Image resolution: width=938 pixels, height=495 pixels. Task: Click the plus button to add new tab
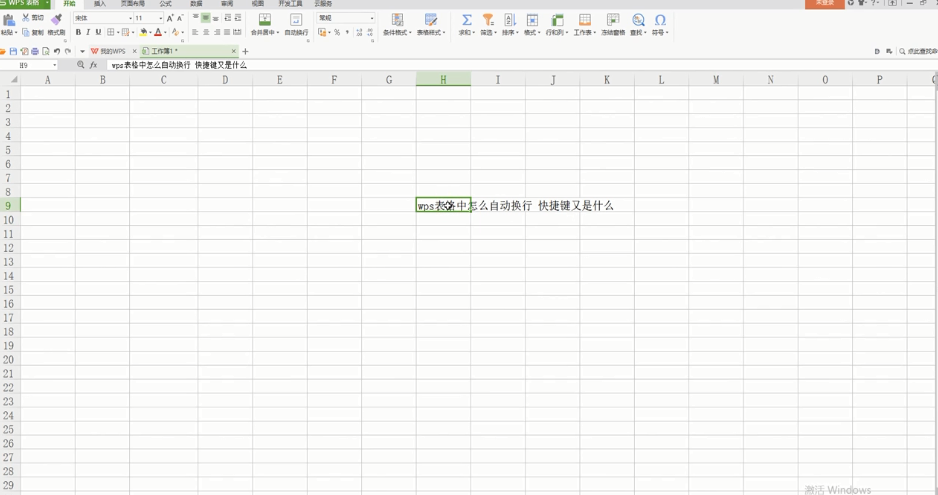point(245,51)
